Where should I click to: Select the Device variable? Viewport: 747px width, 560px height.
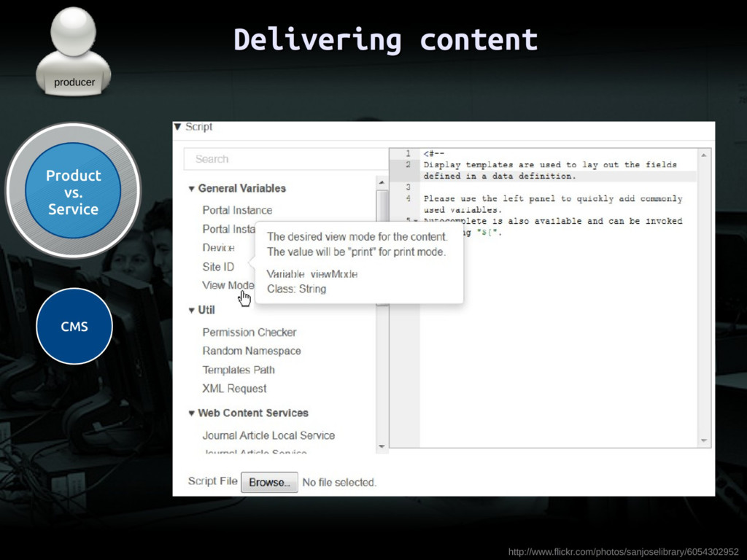(x=218, y=248)
